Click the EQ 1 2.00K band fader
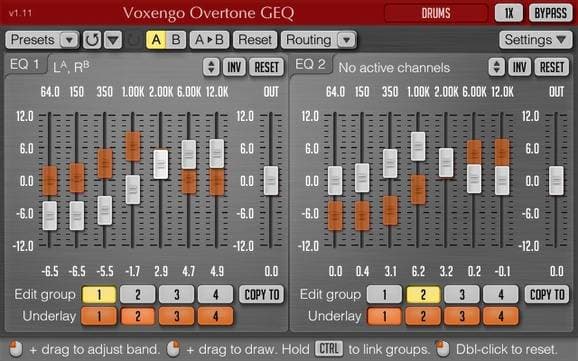This screenshot has width=578, height=361. point(161,164)
